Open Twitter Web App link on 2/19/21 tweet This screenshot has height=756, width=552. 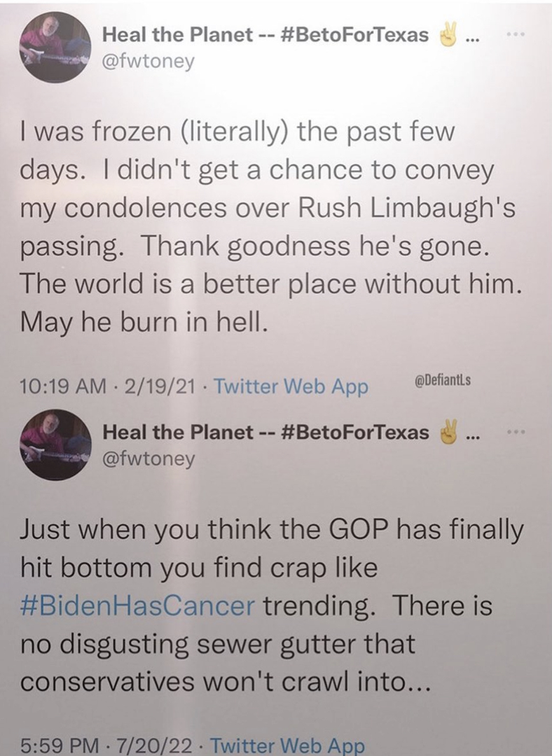(x=290, y=386)
